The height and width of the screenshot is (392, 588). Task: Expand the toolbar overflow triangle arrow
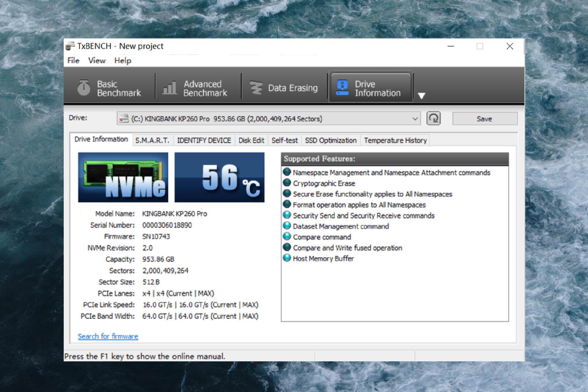421,96
